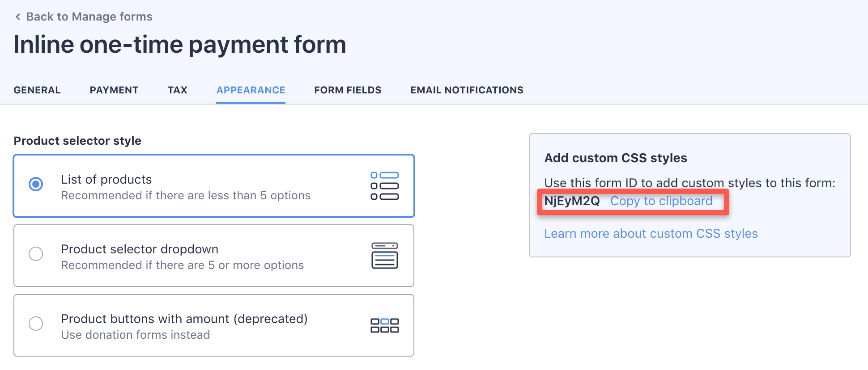This screenshot has width=868, height=370.
Task: Click the product buttons grid icon
Action: click(384, 325)
